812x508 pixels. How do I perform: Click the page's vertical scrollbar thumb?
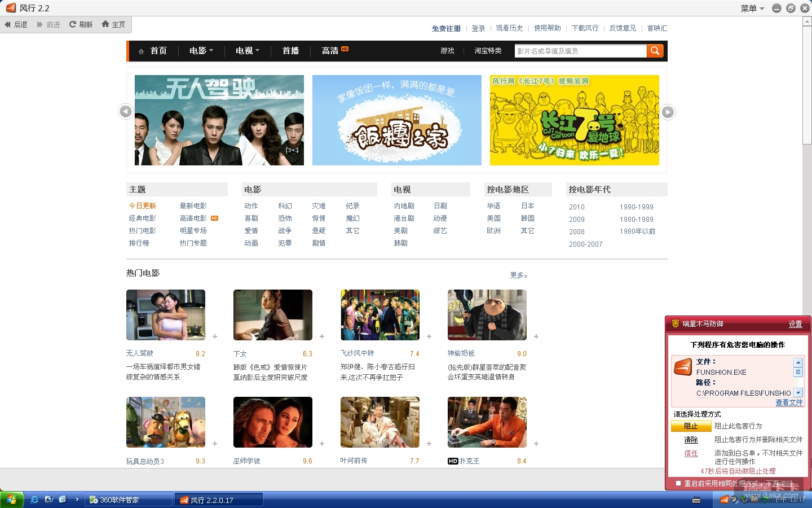(807, 85)
